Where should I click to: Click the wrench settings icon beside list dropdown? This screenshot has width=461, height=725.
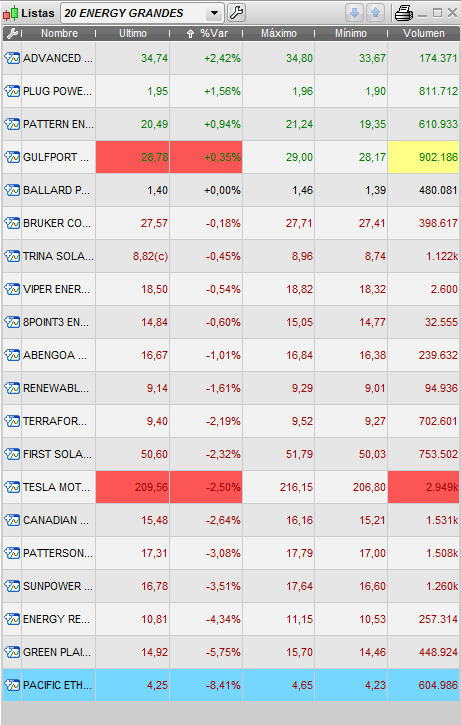236,13
